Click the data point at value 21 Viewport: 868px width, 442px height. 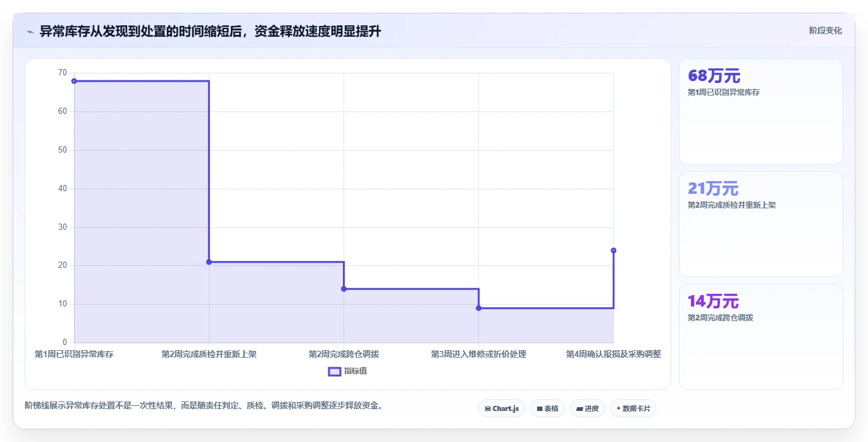tap(209, 262)
